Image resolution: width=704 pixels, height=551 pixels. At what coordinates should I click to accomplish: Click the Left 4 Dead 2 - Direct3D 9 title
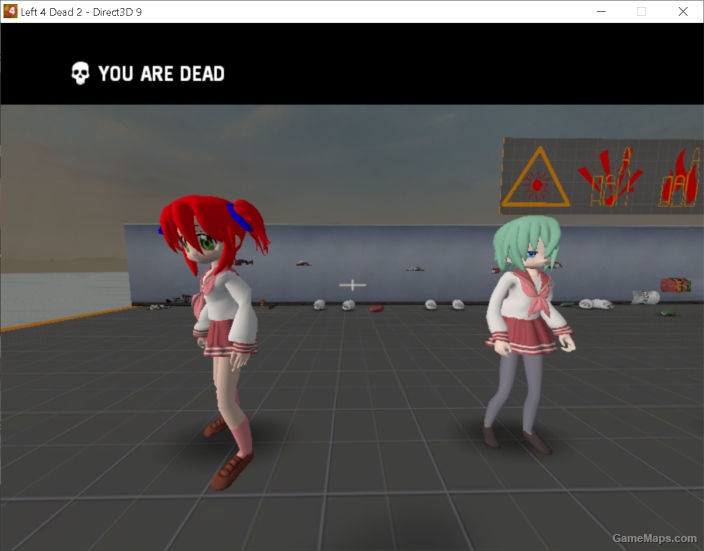click(x=81, y=12)
